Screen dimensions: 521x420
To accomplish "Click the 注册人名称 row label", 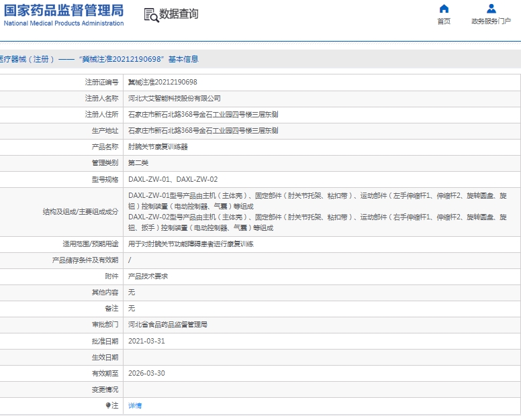I will click(x=101, y=98).
